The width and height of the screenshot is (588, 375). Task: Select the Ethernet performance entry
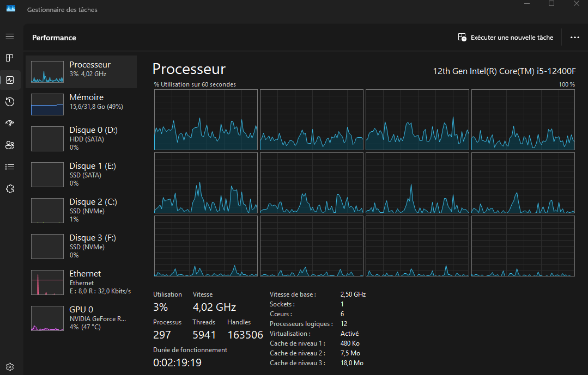coord(81,282)
